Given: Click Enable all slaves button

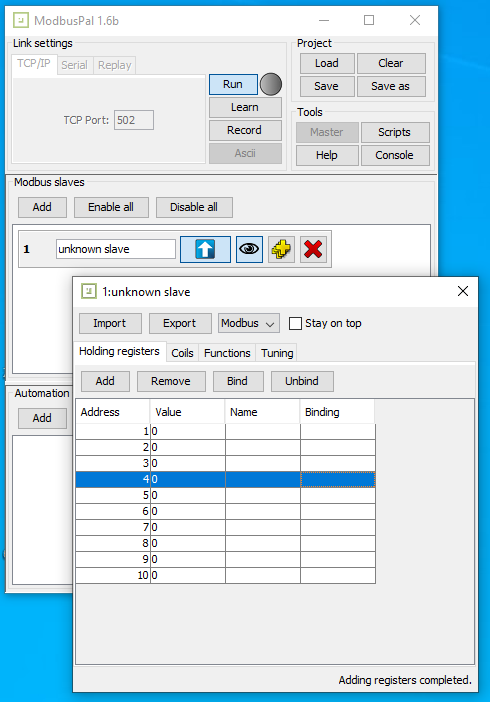Looking at the screenshot, I should click(111, 207).
